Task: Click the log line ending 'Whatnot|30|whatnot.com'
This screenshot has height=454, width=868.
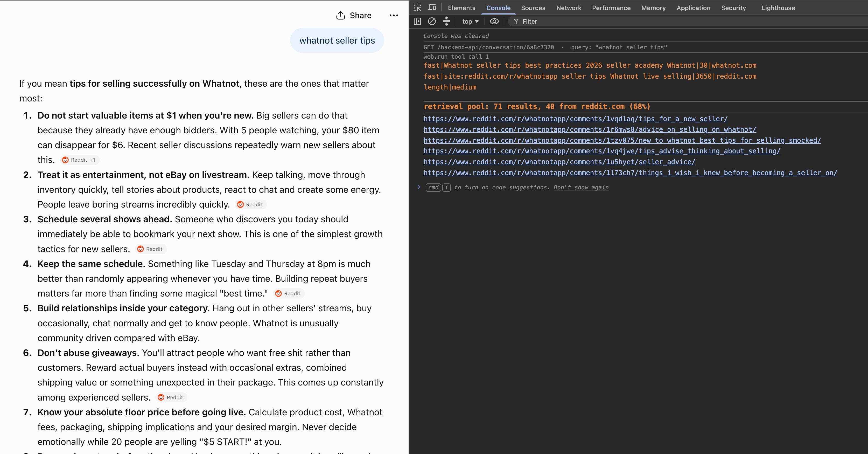Action: coord(590,65)
